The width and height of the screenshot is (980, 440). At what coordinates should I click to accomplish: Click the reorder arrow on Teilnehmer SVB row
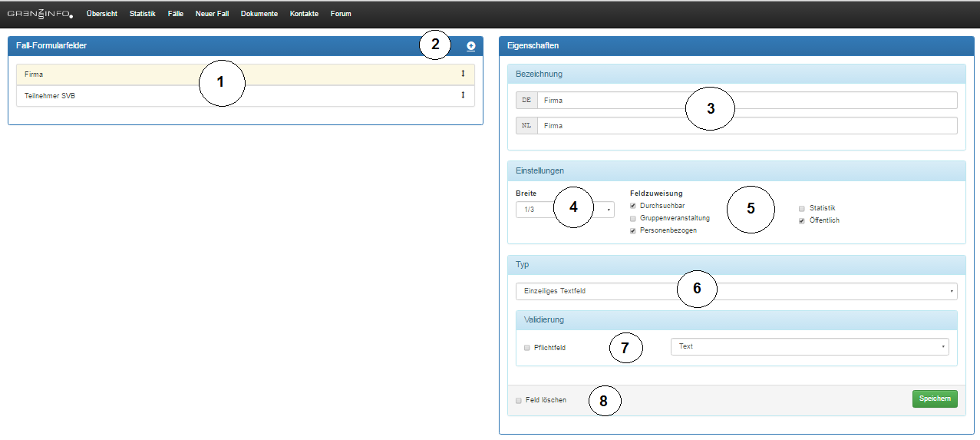pyautogui.click(x=463, y=95)
